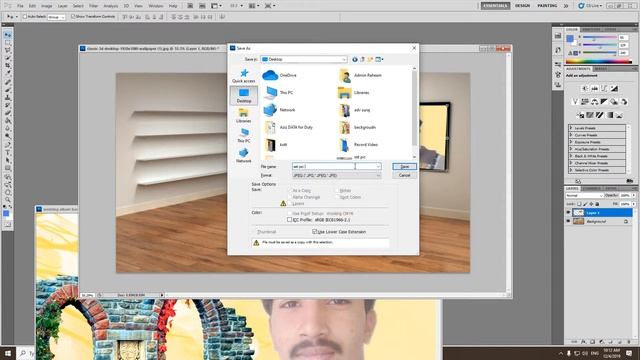Open the OneDrive item in file list
This screenshot has width=640, height=360.
click(x=280, y=76)
